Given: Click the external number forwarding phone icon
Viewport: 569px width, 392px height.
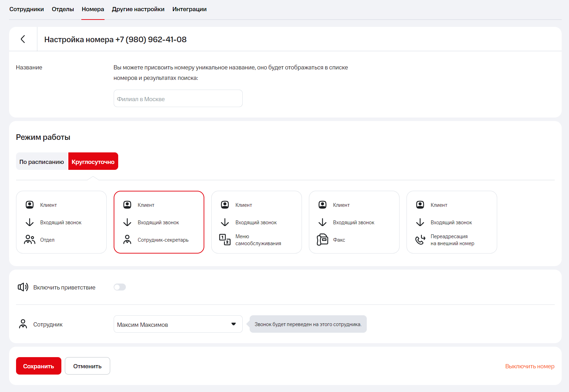Looking at the screenshot, I should pos(420,240).
